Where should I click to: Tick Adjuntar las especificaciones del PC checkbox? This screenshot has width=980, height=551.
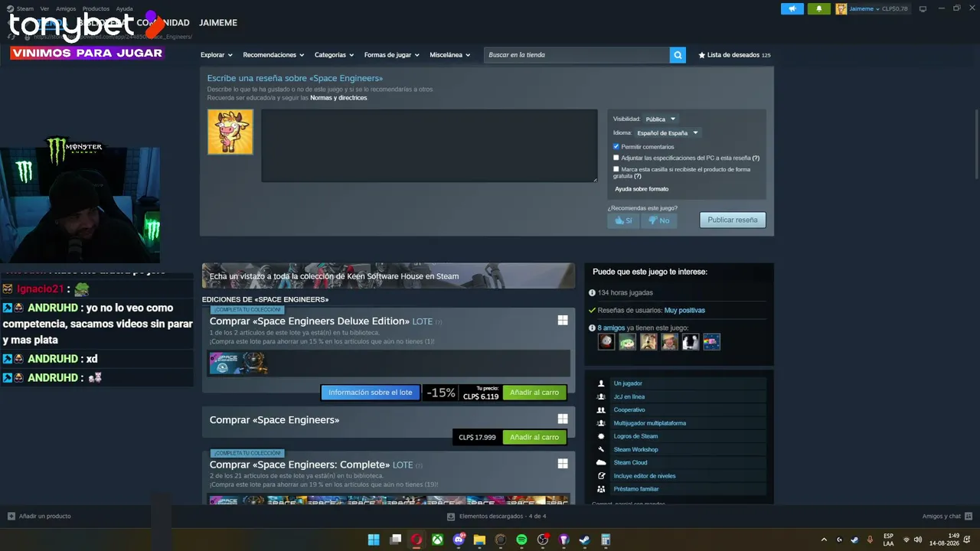click(616, 158)
